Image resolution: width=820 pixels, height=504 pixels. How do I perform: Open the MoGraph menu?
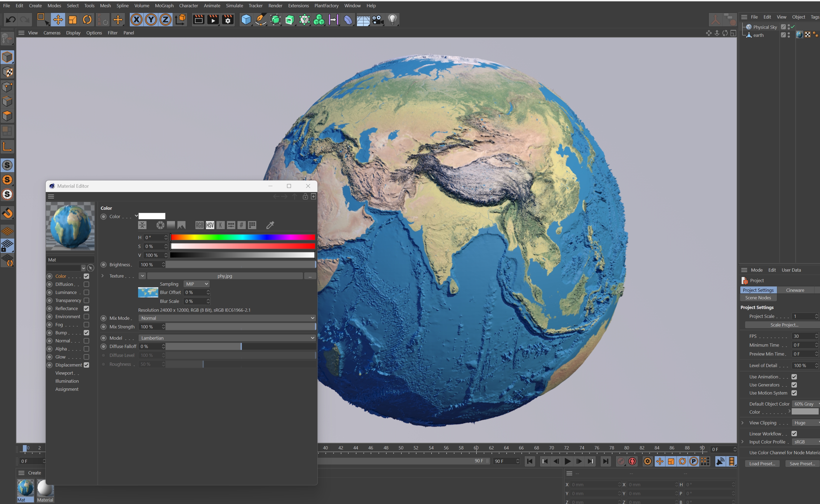click(x=164, y=6)
